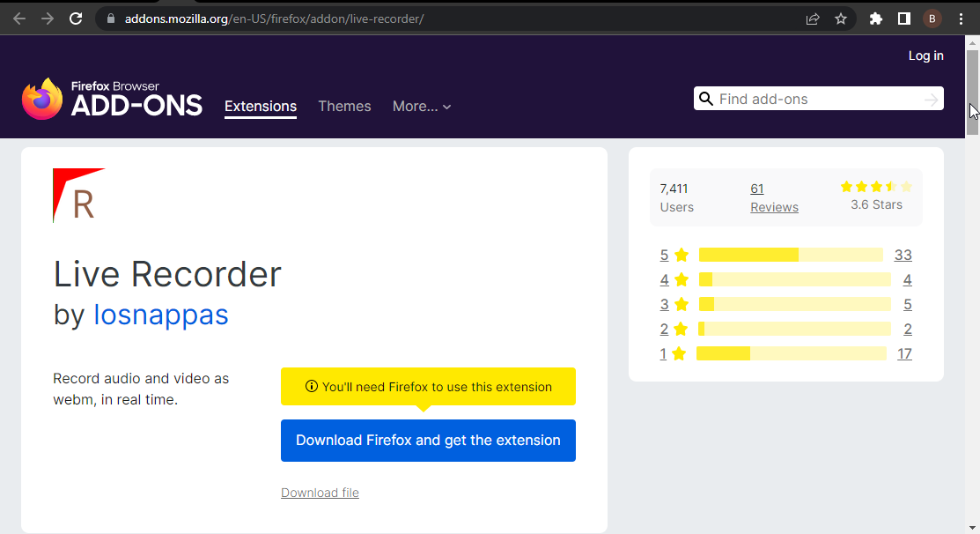
Task: Expand the More... dropdown menu
Action: point(422,107)
